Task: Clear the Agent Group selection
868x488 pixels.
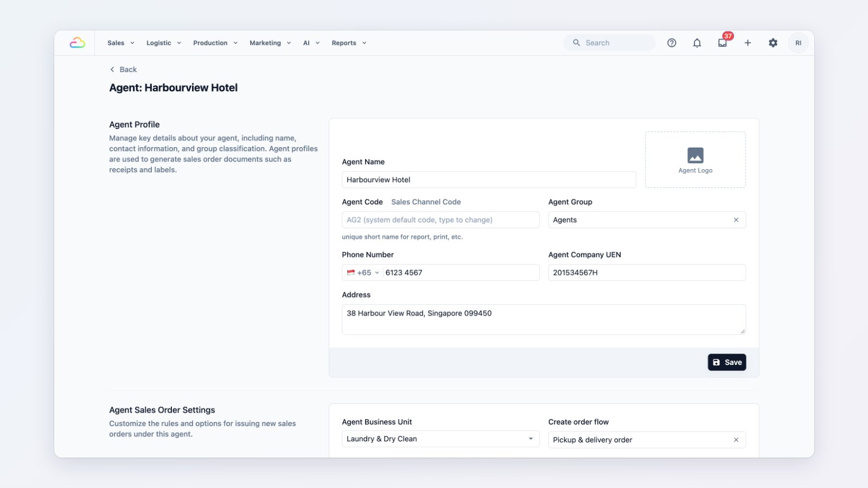Action: 736,220
